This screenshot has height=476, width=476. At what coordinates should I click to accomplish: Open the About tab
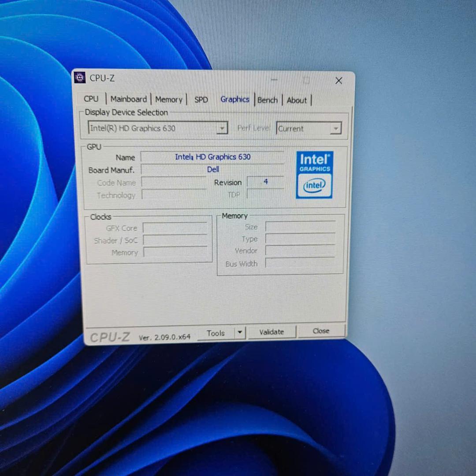coord(297,100)
